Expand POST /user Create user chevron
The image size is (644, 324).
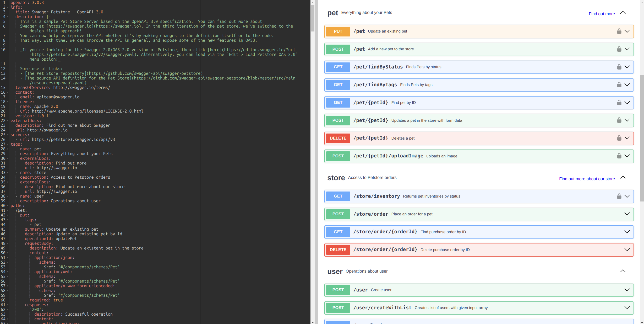pos(627,290)
